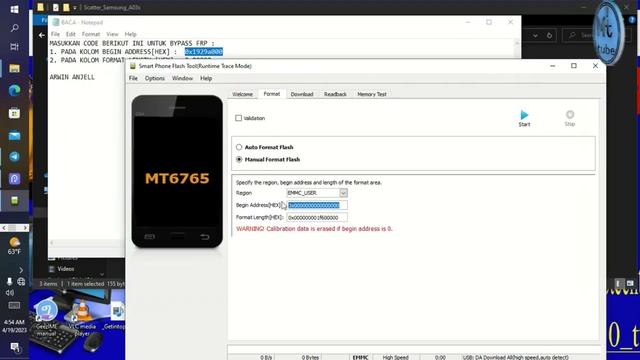Screen dimensions: 640x360
Task: Switch to the Format tab
Action: 272,93
